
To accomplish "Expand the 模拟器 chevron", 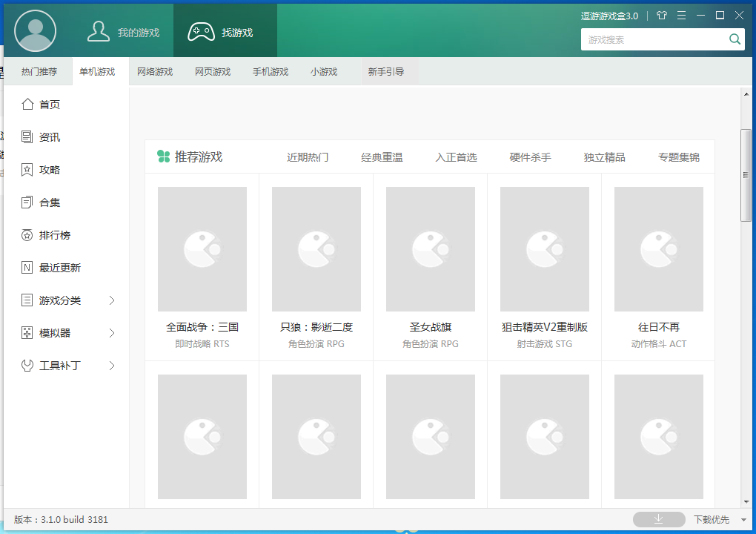I will pyautogui.click(x=112, y=333).
